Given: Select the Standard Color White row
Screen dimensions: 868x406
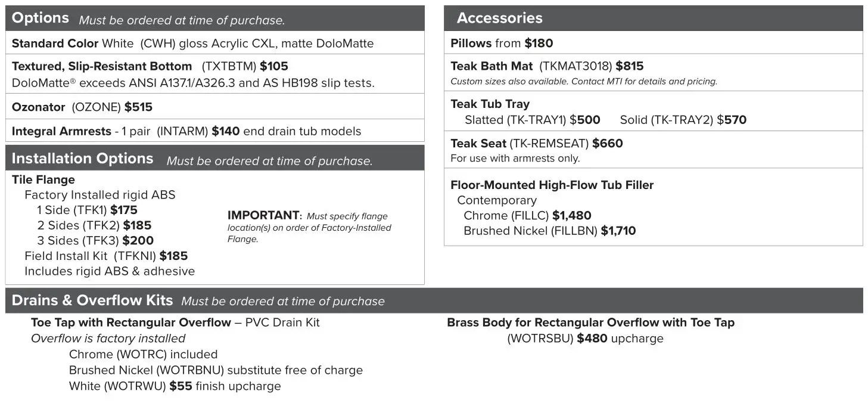Looking at the screenshot, I should click(x=192, y=44).
